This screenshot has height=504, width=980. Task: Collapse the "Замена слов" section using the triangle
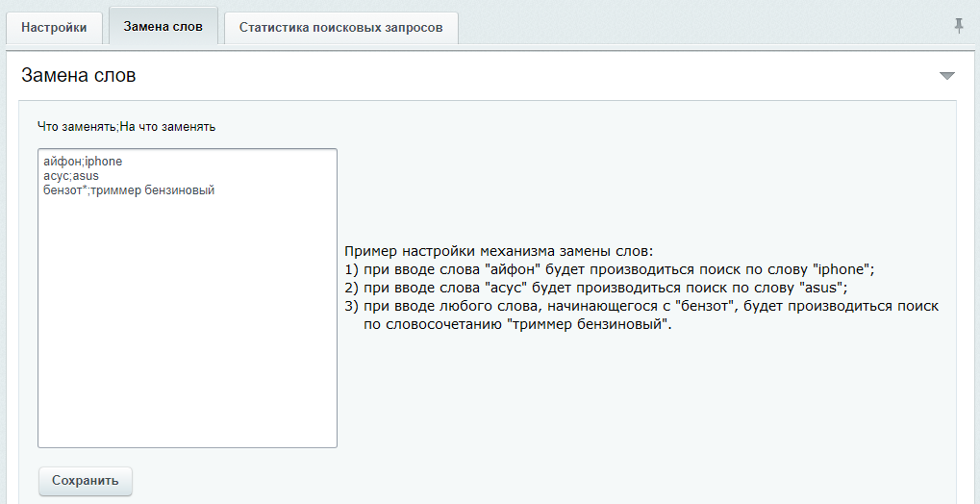(x=946, y=75)
